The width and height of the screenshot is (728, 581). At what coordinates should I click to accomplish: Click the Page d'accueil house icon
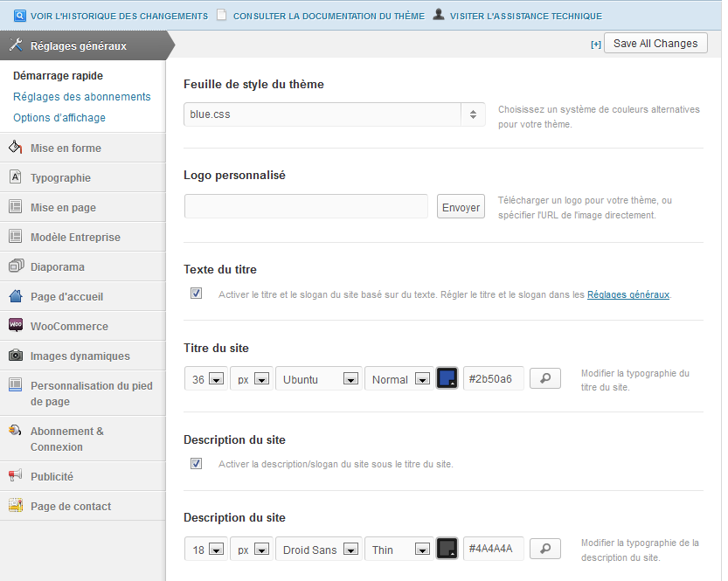15,296
